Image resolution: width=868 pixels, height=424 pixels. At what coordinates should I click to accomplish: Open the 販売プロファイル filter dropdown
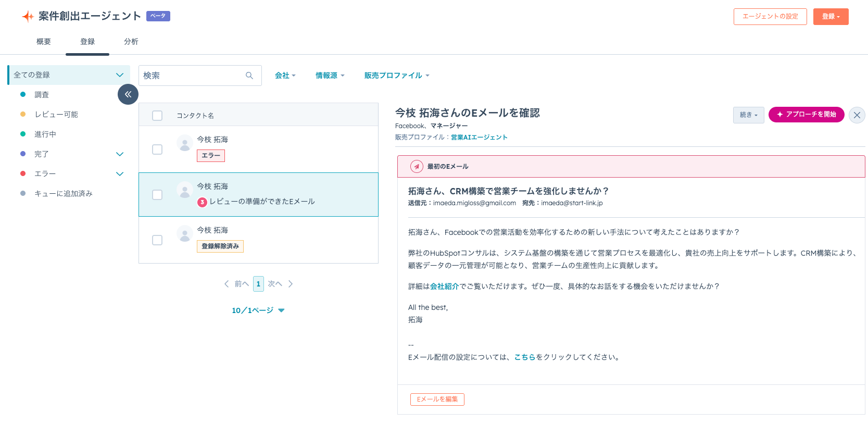pos(397,76)
